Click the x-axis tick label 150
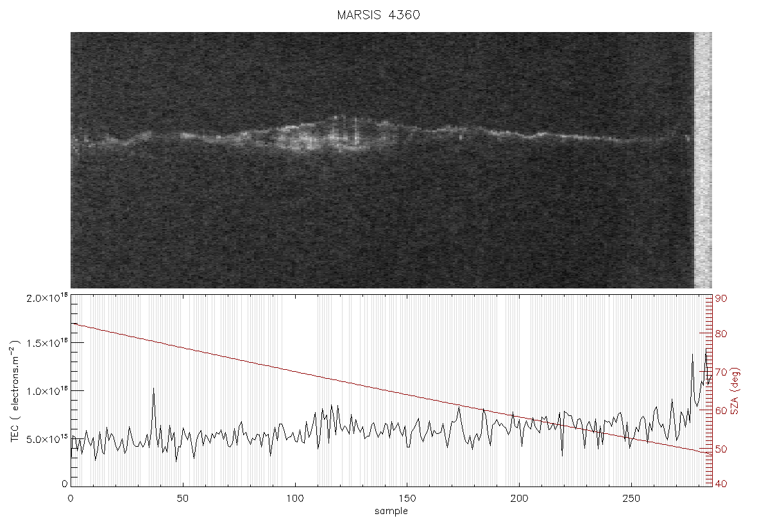Screen dimensions: 757x532 coord(407,498)
